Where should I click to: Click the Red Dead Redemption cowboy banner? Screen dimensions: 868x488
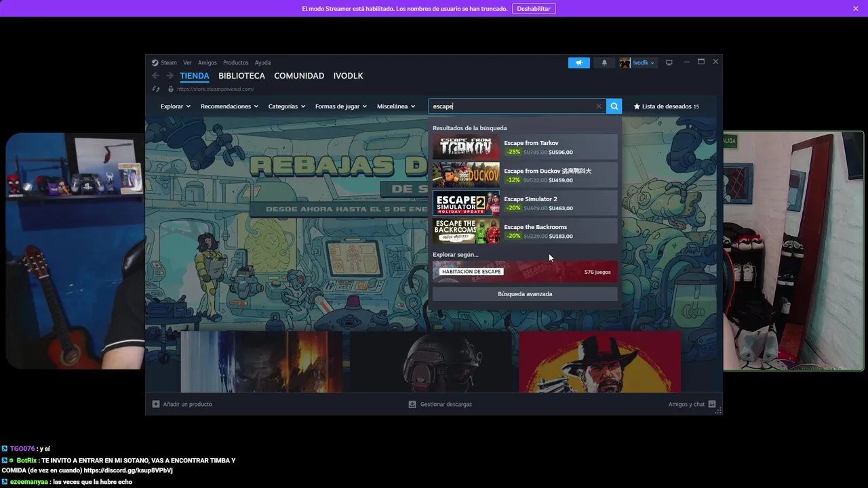coord(599,362)
